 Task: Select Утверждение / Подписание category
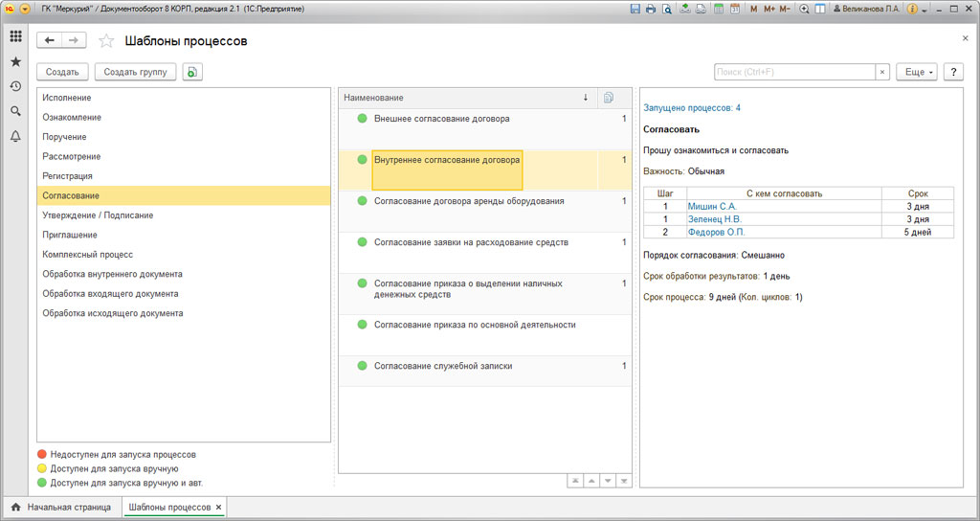point(98,215)
